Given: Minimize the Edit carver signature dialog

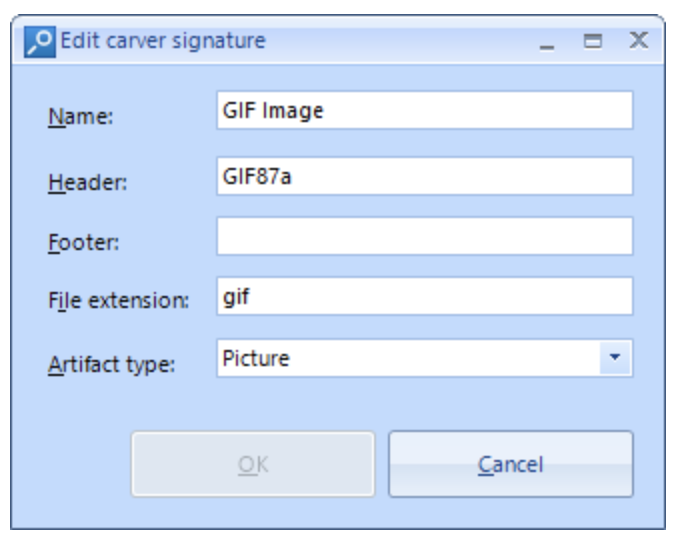Looking at the screenshot, I should [x=547, y=42].
